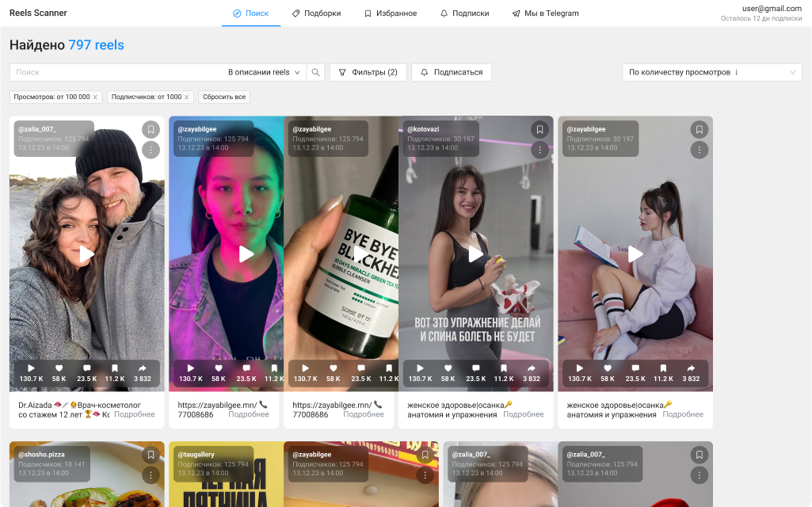Screen dimensions: 812x507
Task: Switch to the Подборки tab
Action: point(316,13)
